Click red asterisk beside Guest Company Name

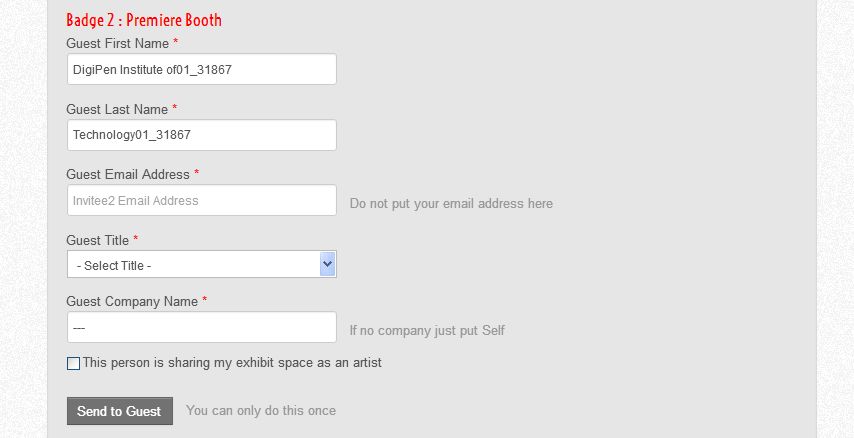click(205, 300)
